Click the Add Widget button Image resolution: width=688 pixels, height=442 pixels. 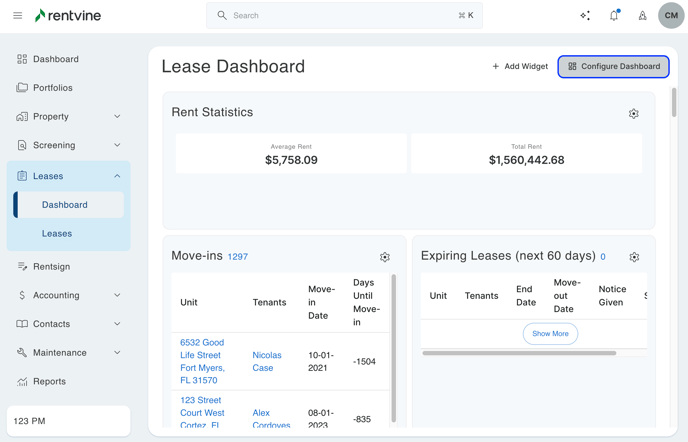click(x=520, y=66)
